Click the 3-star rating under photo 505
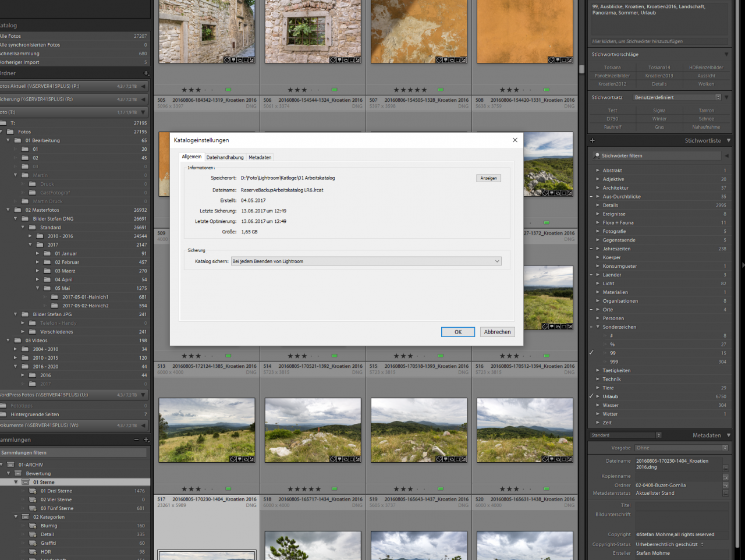Screen dimensions: 745x560 [x=191, y=90]
